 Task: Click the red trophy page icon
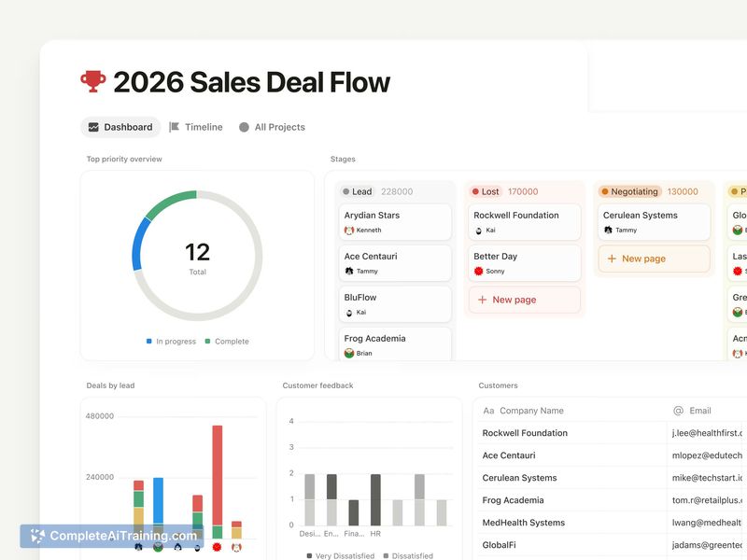tap(92, 81)
